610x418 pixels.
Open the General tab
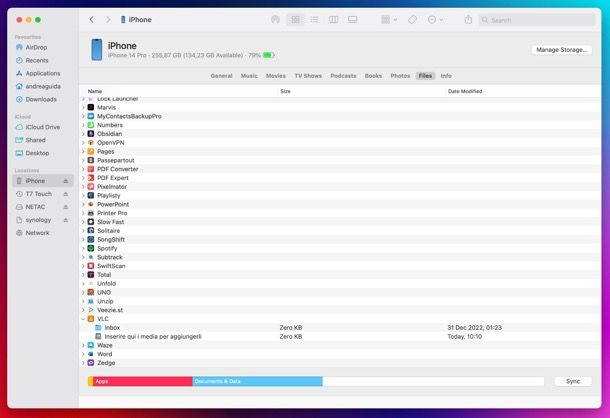pyautogui.click(x=221, y=76)
